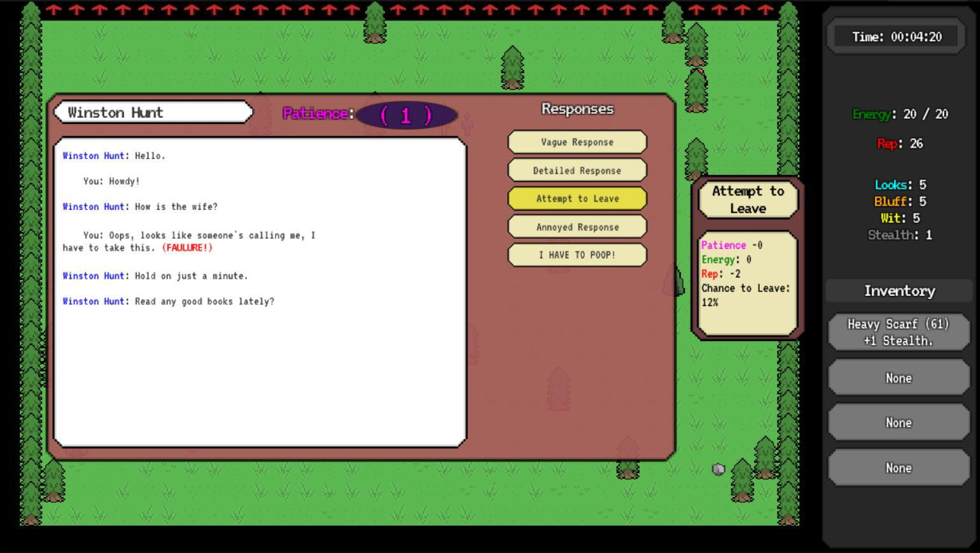Click the Attempt to Leave tooltip title

coord(748,200)
